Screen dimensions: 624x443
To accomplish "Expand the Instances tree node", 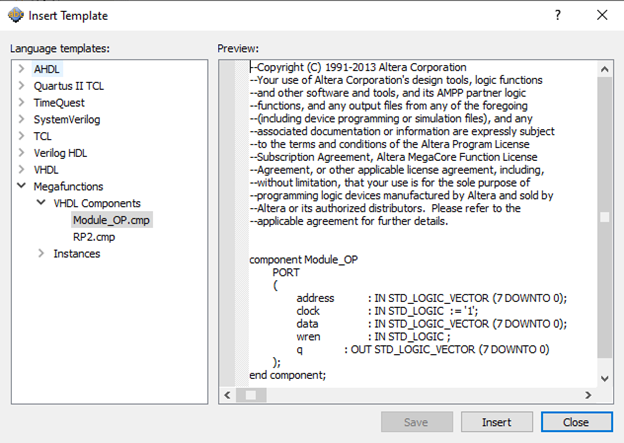I will (41, 254).
